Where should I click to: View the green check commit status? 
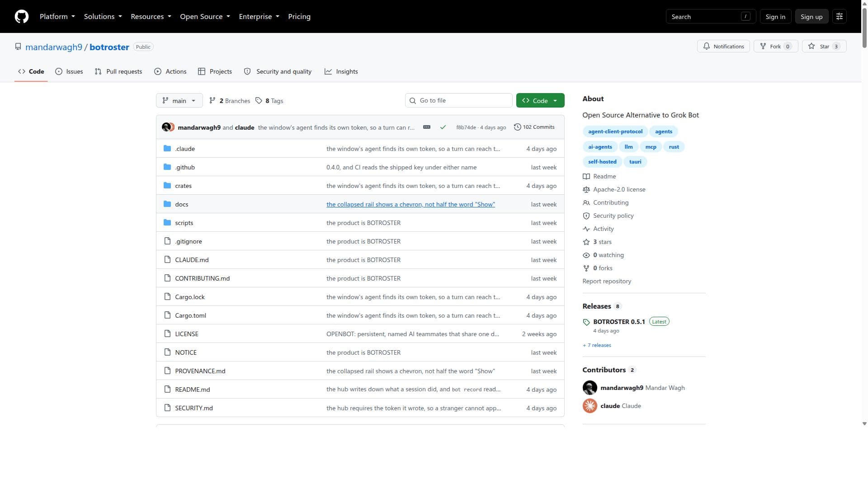click(443, 127)
